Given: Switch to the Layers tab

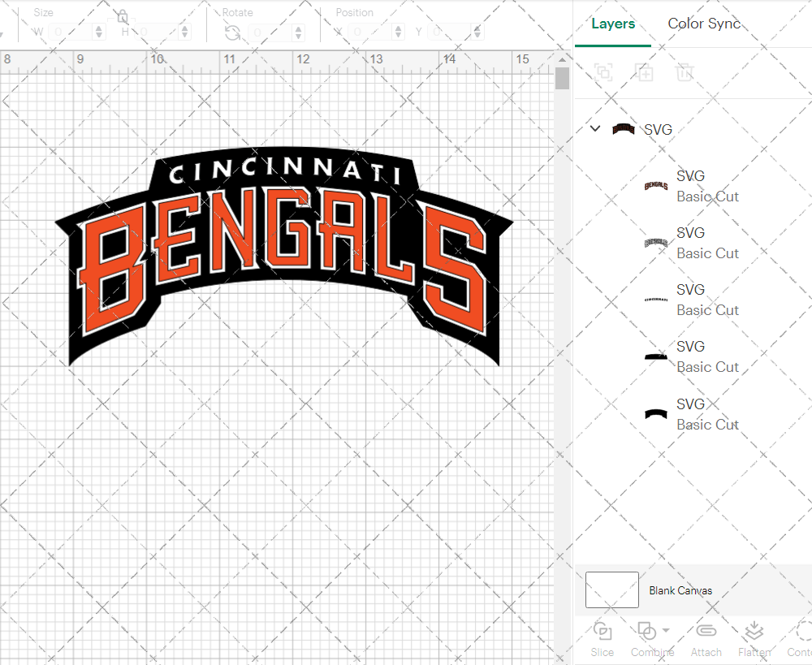Looking at the screenshot, I should click(x=612, y=24).
